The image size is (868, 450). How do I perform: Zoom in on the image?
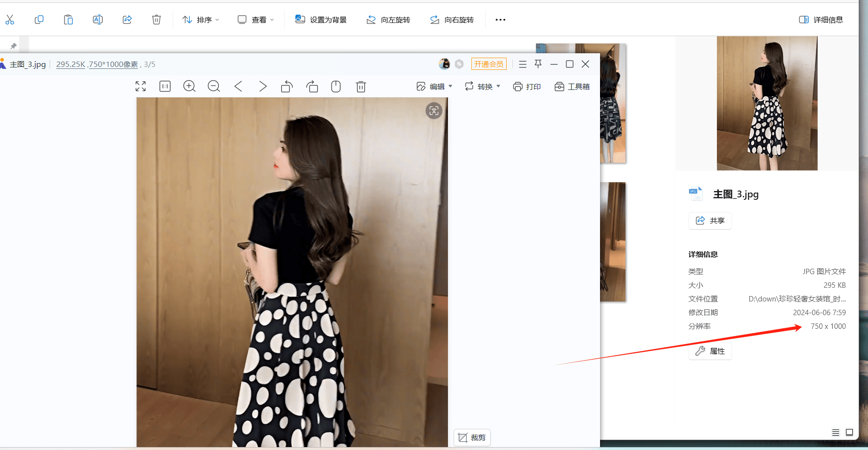pos(189,86)
